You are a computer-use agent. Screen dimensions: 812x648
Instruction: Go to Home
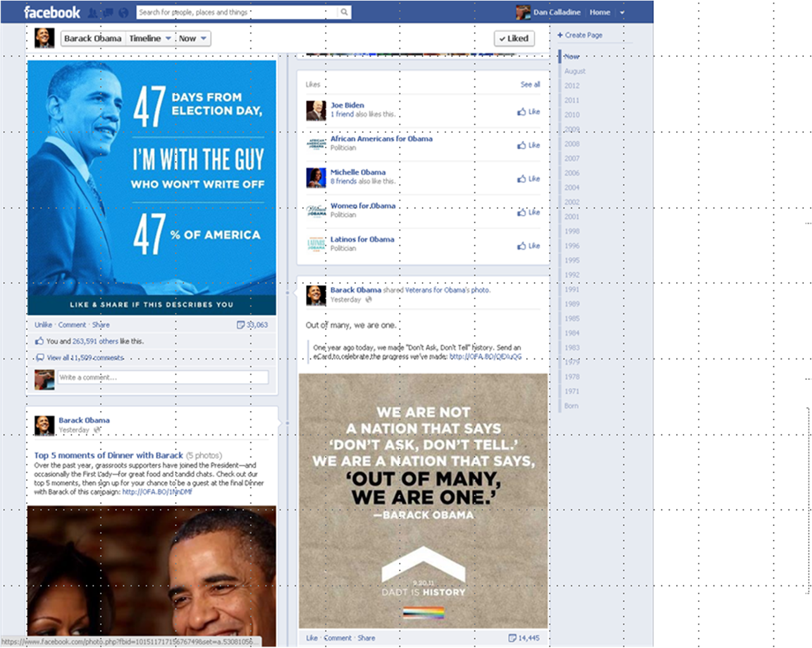(600, 12)
